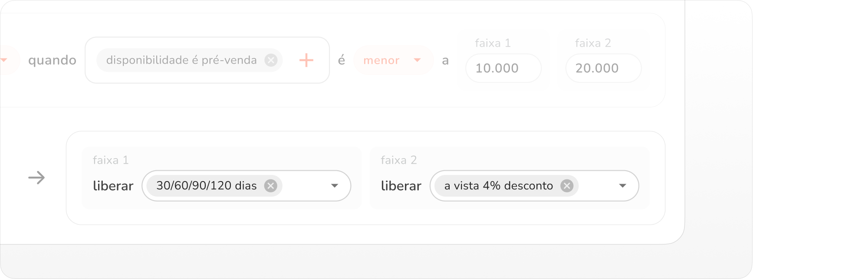Click the right arrow icon before faixa 1
The height and width of the screenshot is (279, 868).
(36, 178)
